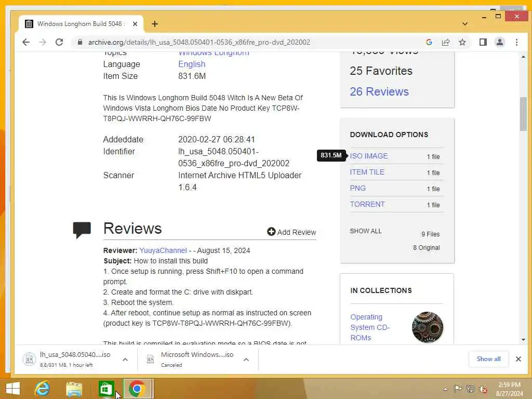The height and width of the screenshot is (399, 532).
Task: Click Chrome taskbar icon
Action: (x=138, y=389)
